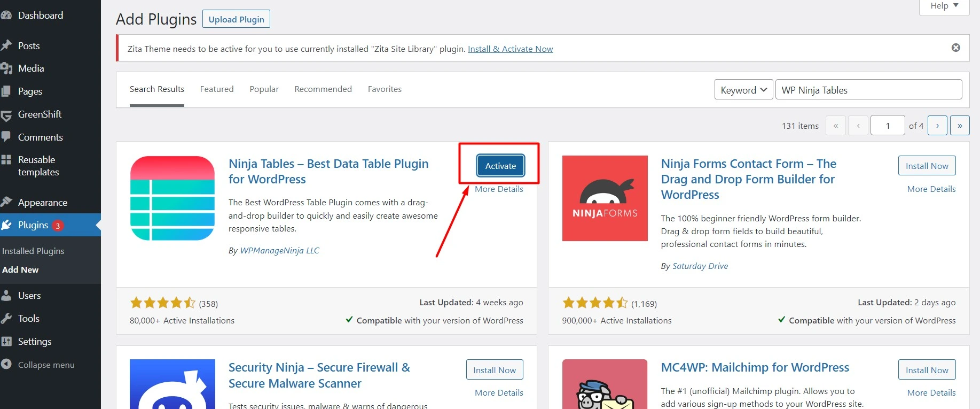Click the Settings icon in sidebar
Screen dimensions: 980x409
coord(6,341)
